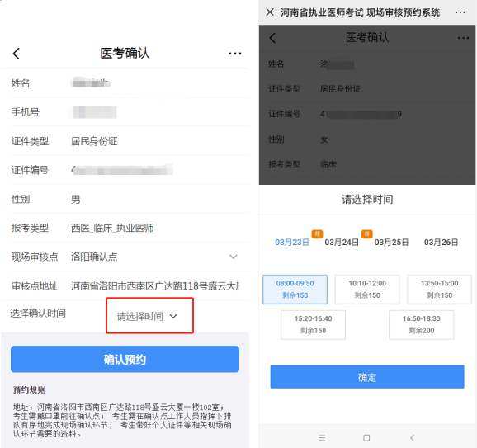
Task: Tap the Android back navigation icon
Action: pos(412,437)
